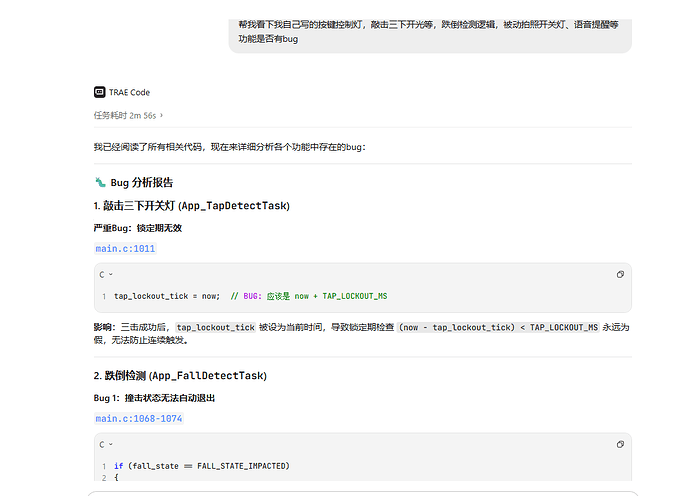Copy the tap_lockout_tick code block

pyautogui.click(x=620, y=275)
